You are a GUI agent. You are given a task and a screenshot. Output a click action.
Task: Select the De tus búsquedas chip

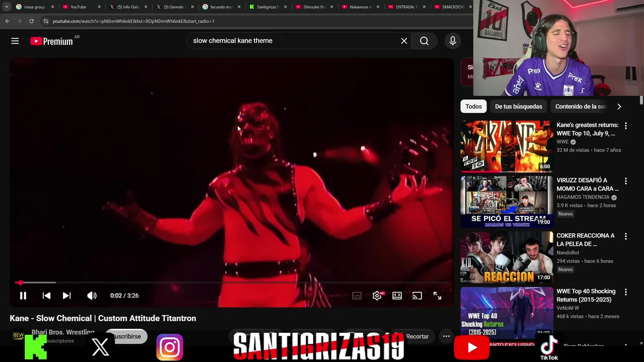pyautogui.click(x=518, y=107)
